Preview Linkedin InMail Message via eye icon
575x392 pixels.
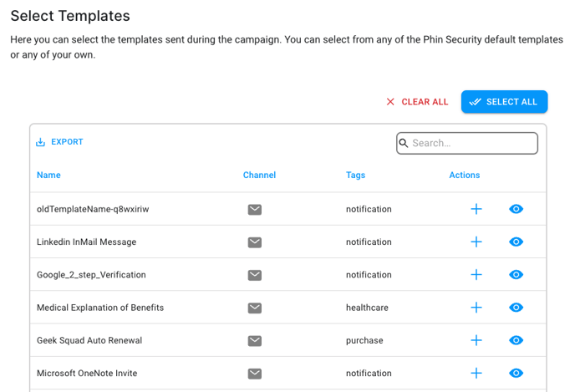tap(516, 242)
